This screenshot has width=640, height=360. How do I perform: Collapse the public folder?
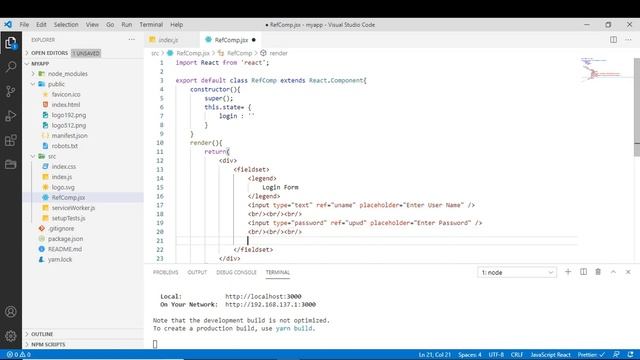(x=83, y=84)
